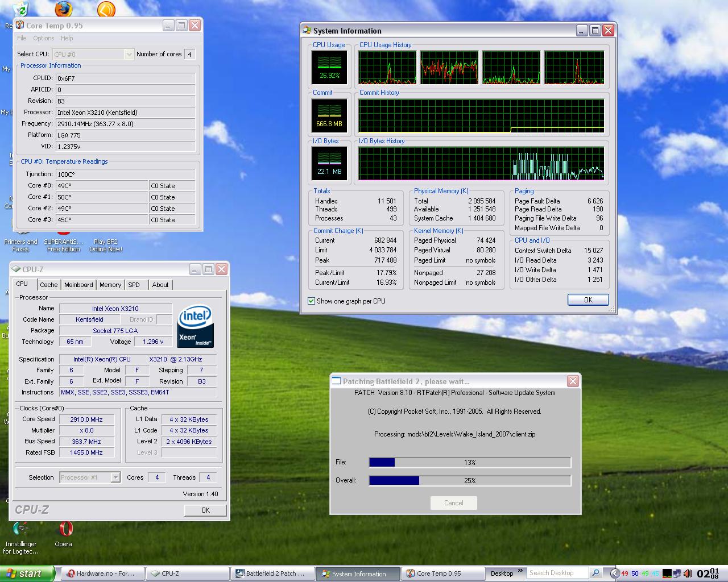Open the Opera desktop icon
Image resolution: width=728 pixels, height=582 pixels.
[x=65, y=529]
